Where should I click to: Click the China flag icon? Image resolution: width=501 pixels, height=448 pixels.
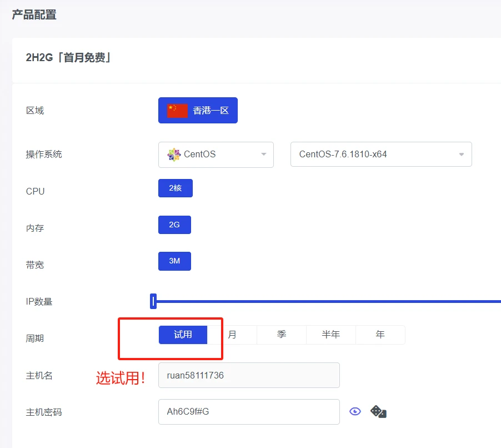click(x=177, y=111)
